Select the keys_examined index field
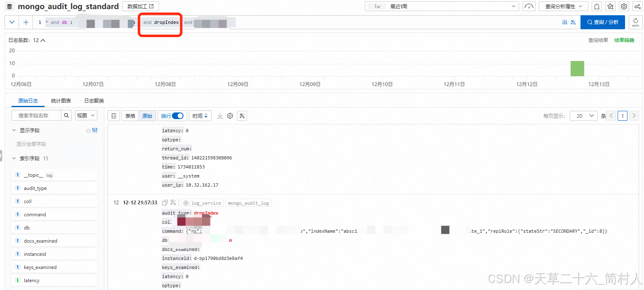This screenshot has height=290, width=644. pyautogui.click(x=55, y=267)
